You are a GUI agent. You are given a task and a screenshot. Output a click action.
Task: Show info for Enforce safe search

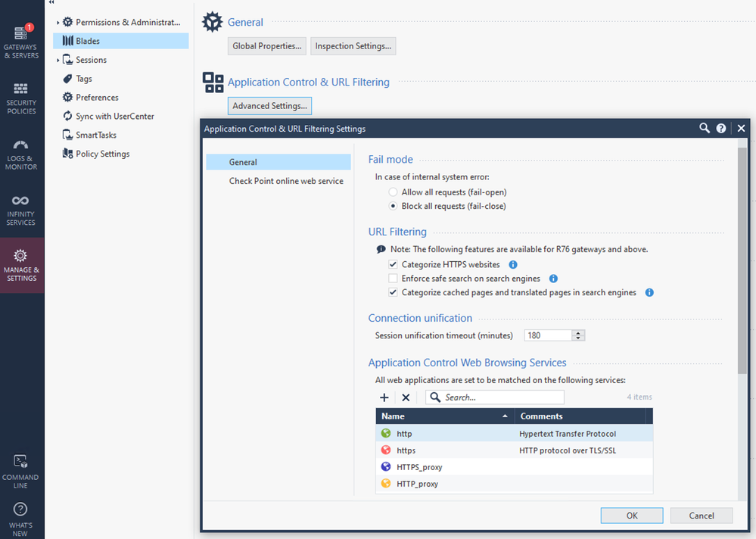coord(553,279)
